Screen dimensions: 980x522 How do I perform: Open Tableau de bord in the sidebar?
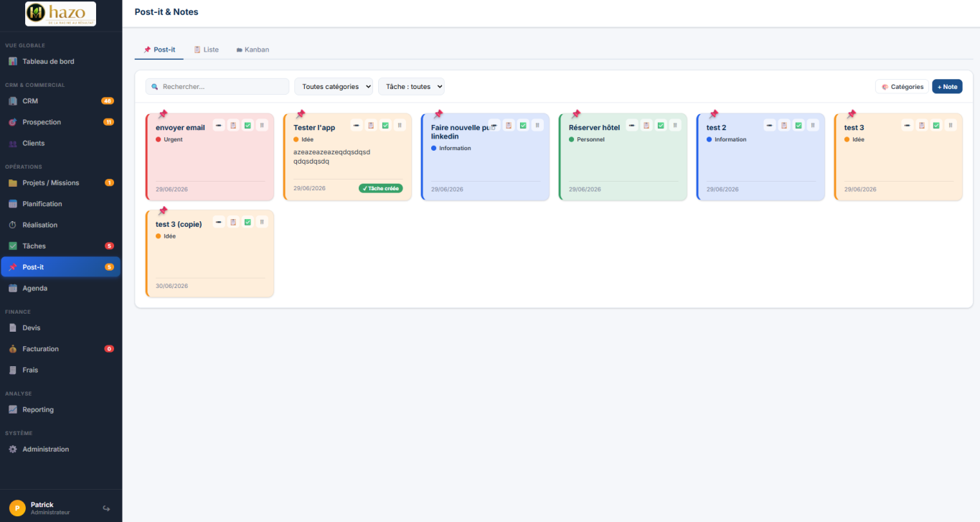coord(61,61)
